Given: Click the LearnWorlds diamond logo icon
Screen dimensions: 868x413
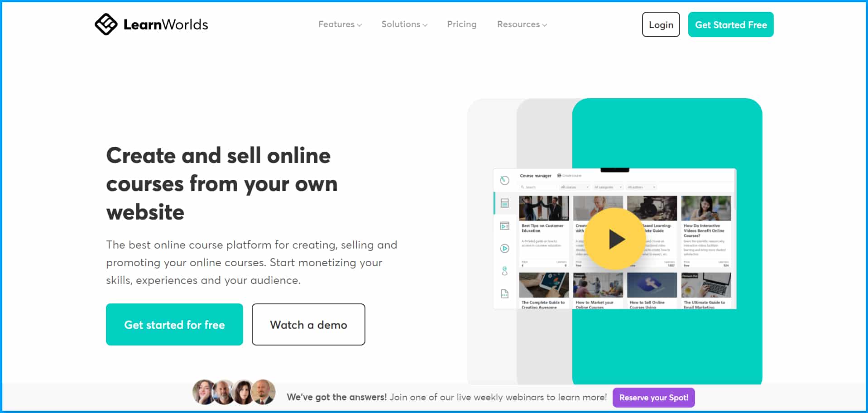Looking at the screenshot, I should pos(106,24).
